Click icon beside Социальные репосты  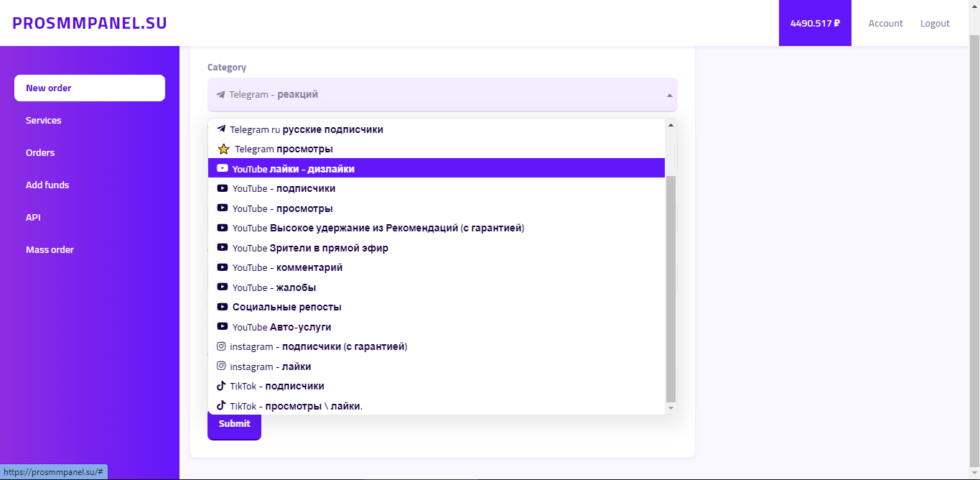pos(223,307)
